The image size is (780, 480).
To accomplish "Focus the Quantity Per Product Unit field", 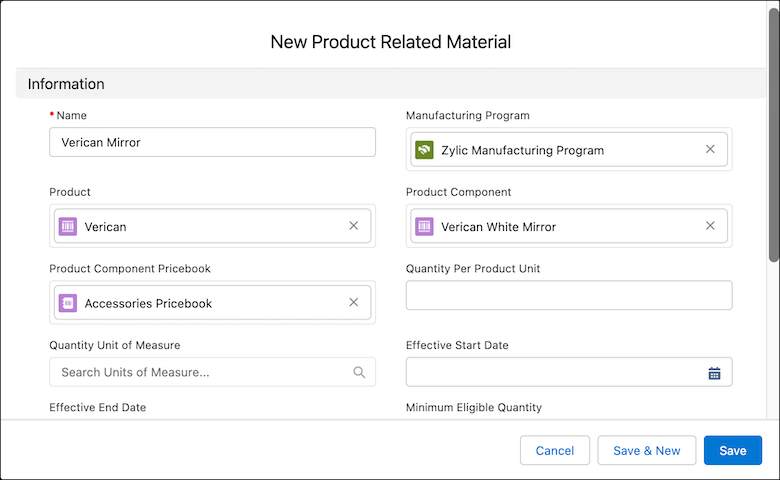I will click(x=569, y=295).
